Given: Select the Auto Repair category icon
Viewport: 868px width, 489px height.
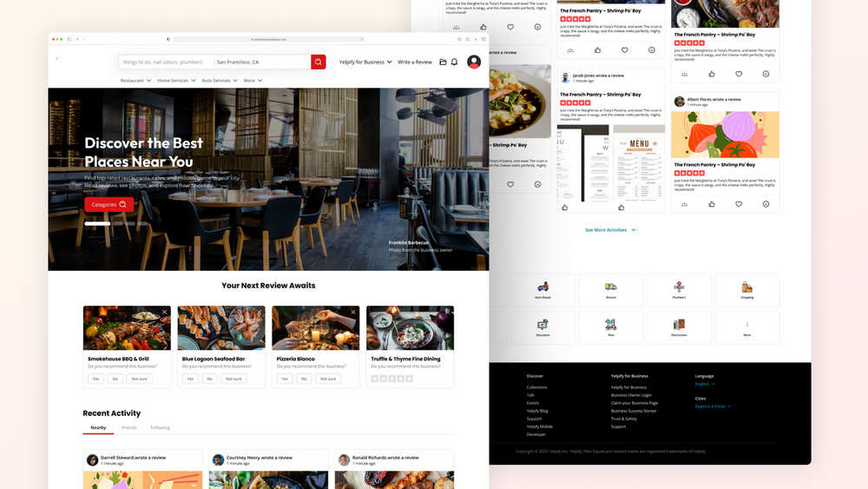Looking at the screenshot, I should (x=542, y=287).
